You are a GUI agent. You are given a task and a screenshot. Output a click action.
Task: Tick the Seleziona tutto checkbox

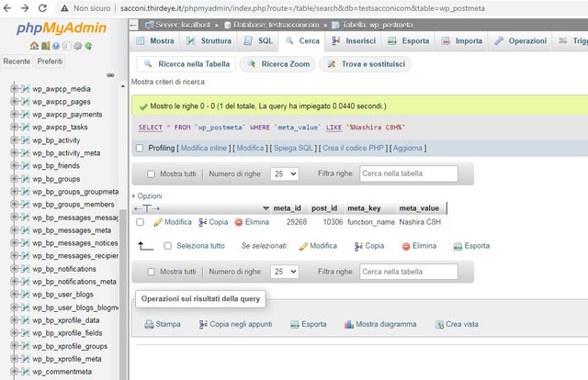(x=167, y=246)
